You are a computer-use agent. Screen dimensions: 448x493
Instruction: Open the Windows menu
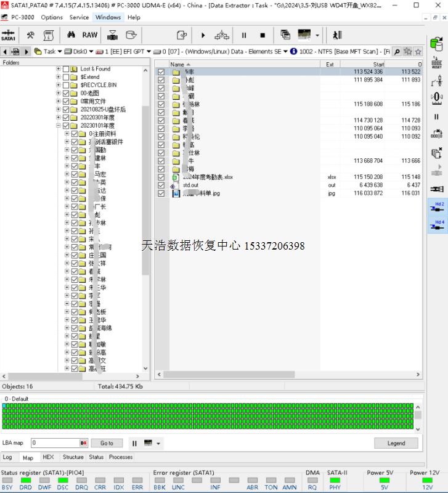[x=108, y=17]
